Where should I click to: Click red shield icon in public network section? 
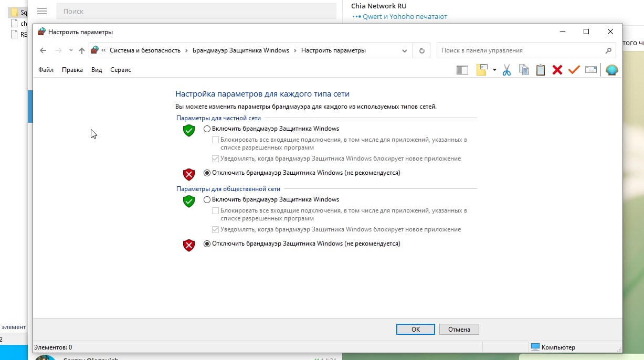pos(189,245)
